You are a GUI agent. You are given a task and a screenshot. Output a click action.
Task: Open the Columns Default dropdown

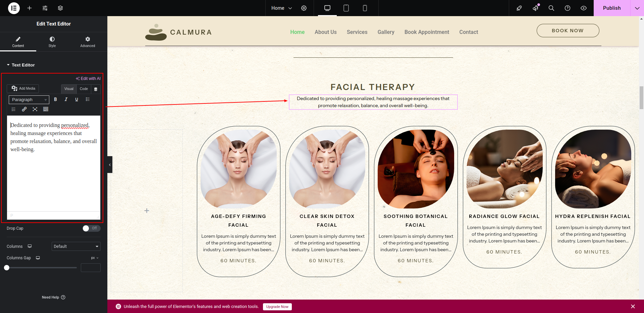click(76, 247)
